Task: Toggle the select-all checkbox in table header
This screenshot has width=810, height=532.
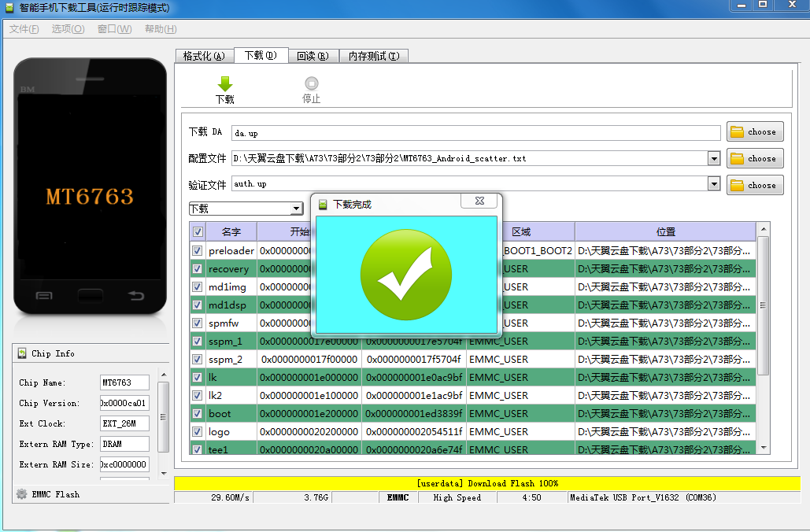Action: [198, 232]
